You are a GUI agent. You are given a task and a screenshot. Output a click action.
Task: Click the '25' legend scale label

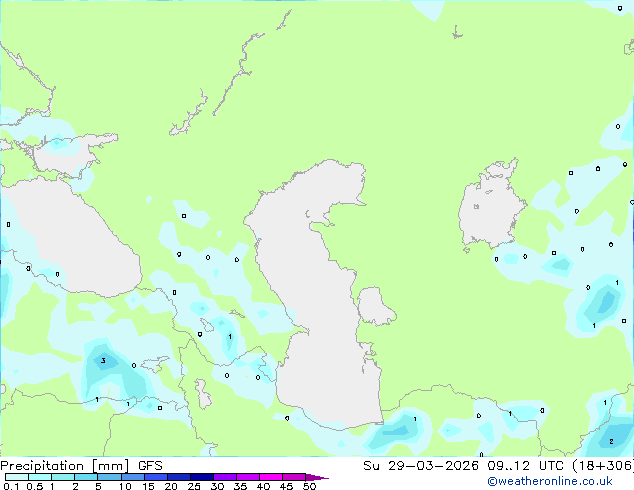coord(194,486)
